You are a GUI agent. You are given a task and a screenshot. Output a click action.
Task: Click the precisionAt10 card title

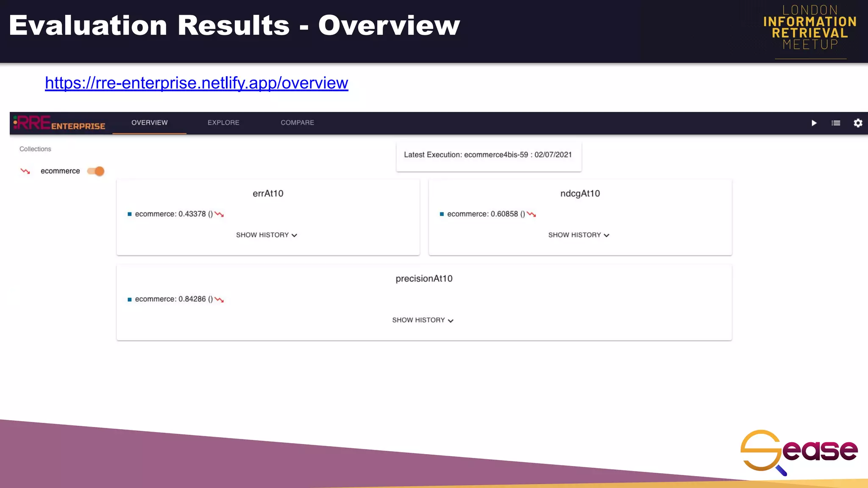[x=424, y=279]
